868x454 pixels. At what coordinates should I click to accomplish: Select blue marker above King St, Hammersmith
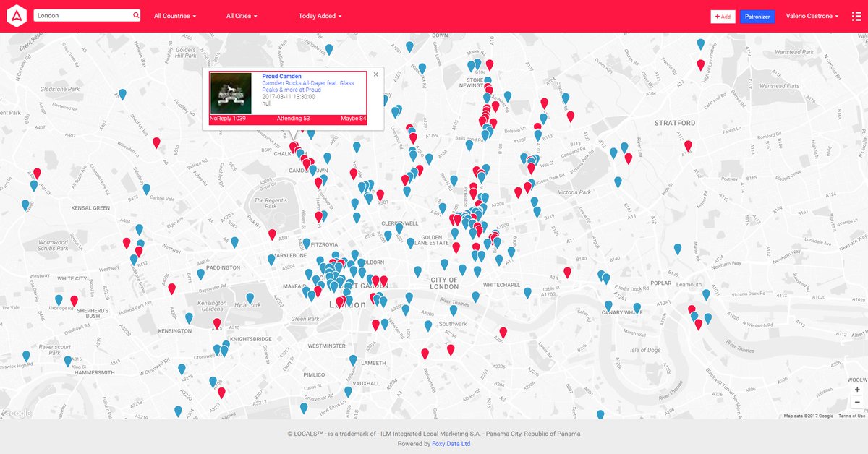tap(67, 361)
